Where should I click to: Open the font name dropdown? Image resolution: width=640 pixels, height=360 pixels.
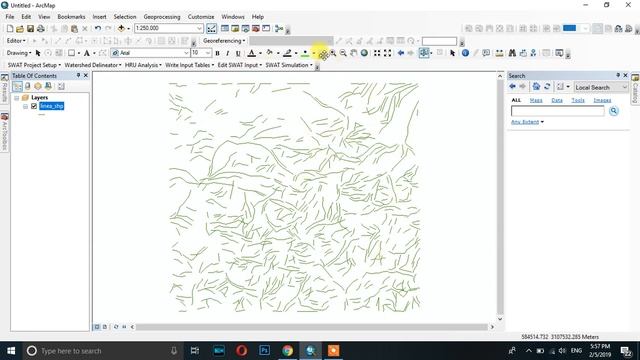[x=186, y=53]
